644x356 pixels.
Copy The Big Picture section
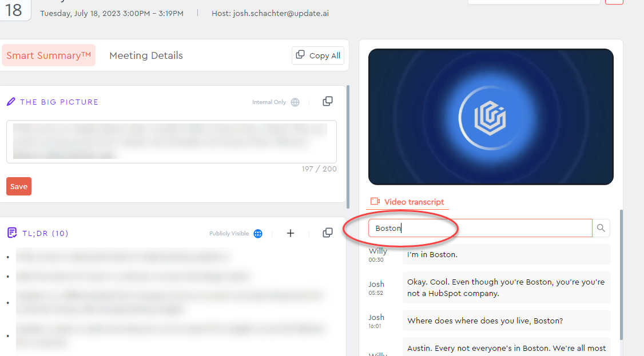(x=327, y=101)
